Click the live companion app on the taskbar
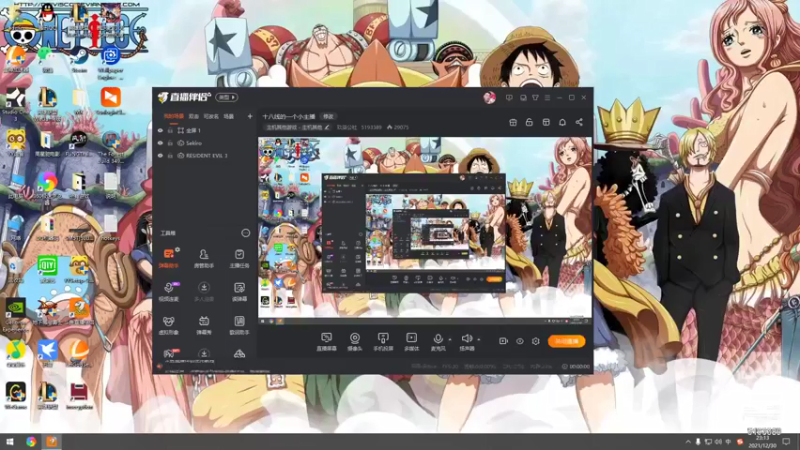The height and width of the screenshot is (450, 800). pos(52,442)
